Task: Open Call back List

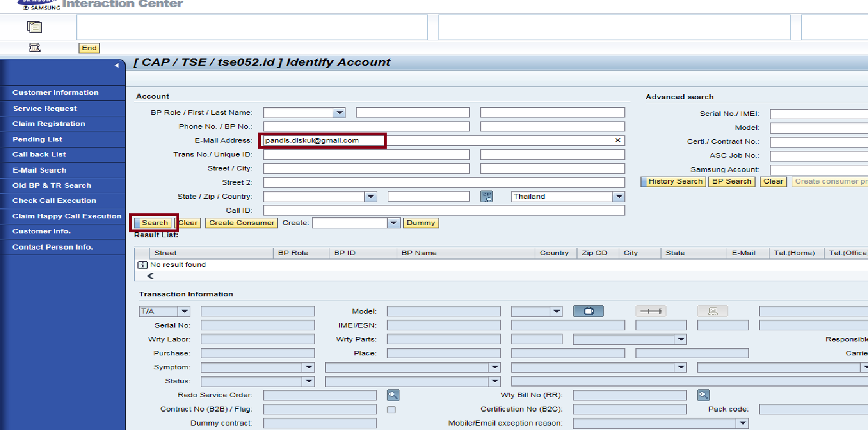Action: point(40,154)
